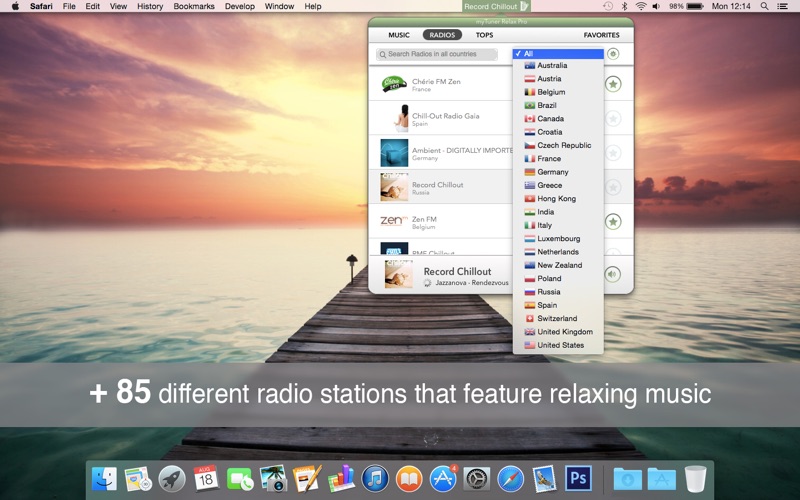Open Launchpad rocket in the Dock
The width and height of the screenshot is (800, 500).
pyautogui.click(x=172, y=479)
